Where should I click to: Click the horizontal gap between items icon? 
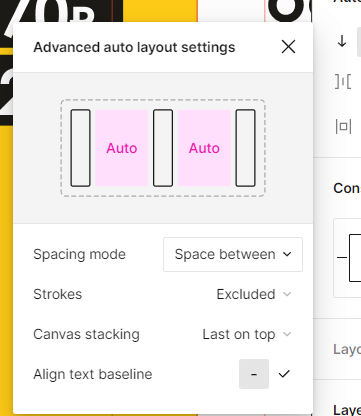343,81
